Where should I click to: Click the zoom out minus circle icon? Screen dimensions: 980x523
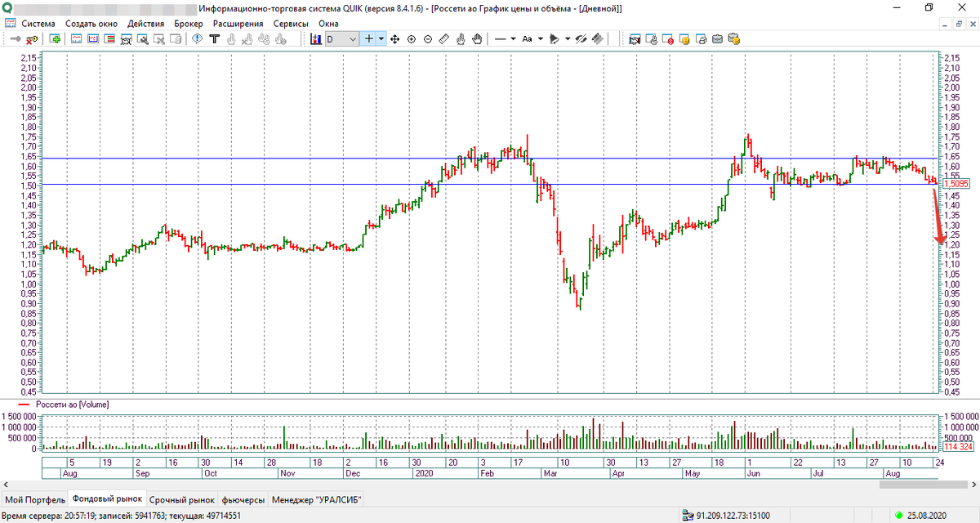(427, 38)
